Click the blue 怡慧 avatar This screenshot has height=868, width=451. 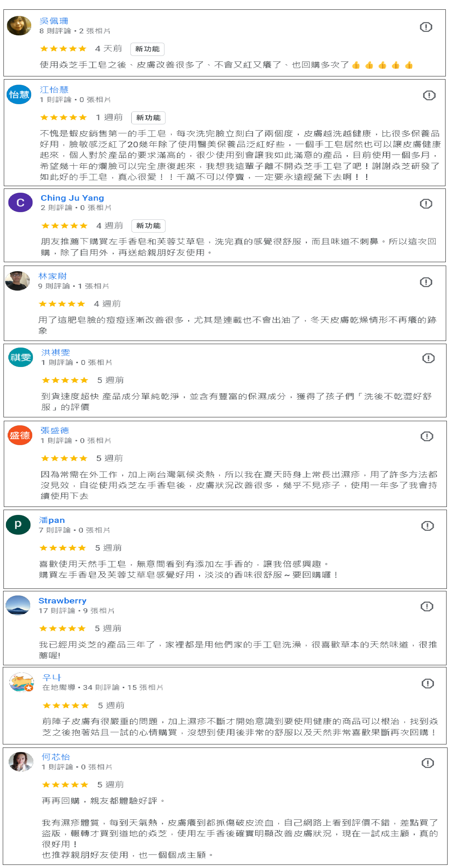19,94
